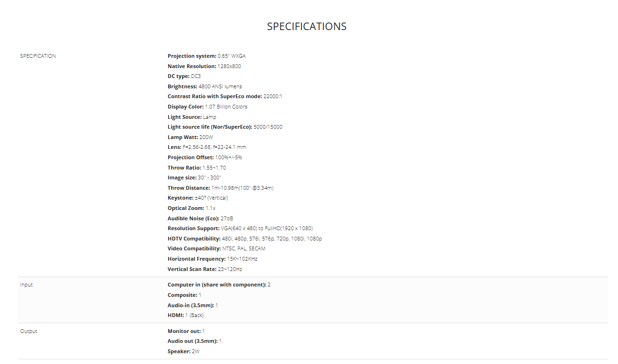Click the Vertical Scan Rate 23~120Hz line
Screen dimensions: 618x364
point(205,269)
